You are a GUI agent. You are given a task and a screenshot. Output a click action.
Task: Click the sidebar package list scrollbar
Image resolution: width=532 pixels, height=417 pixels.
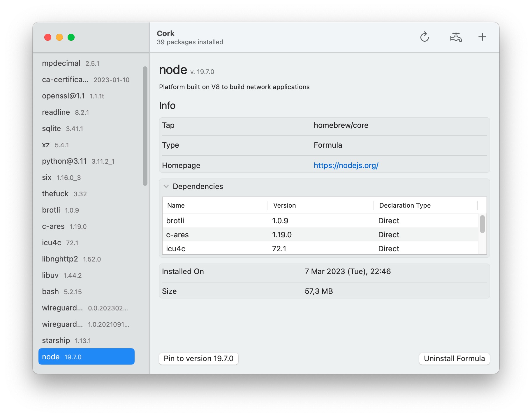145,126
